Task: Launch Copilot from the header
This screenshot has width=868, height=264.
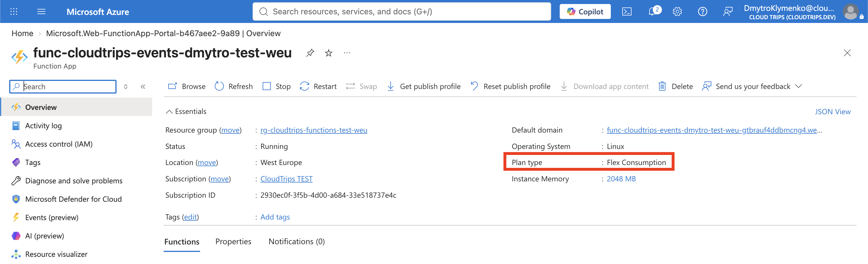Action: click(585, 12)
